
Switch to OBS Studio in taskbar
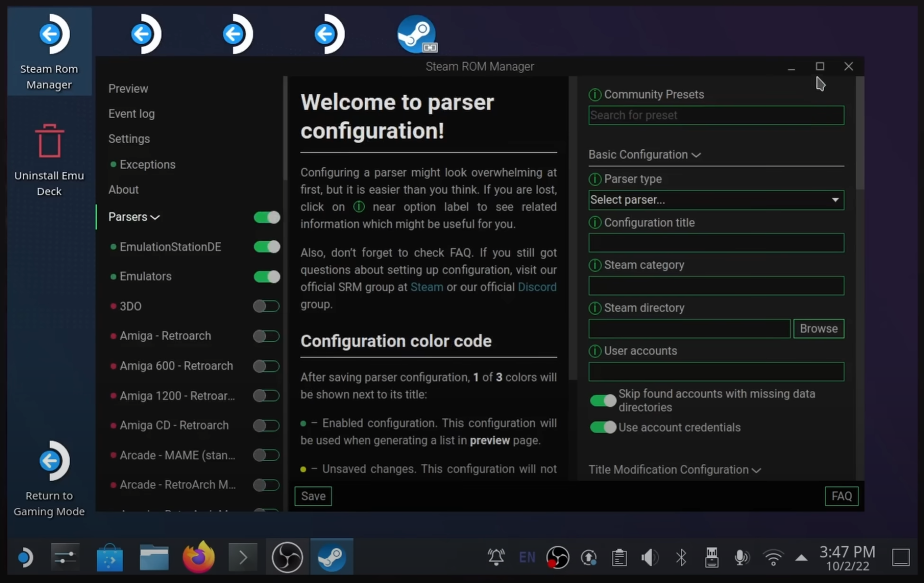click(287, 557)
